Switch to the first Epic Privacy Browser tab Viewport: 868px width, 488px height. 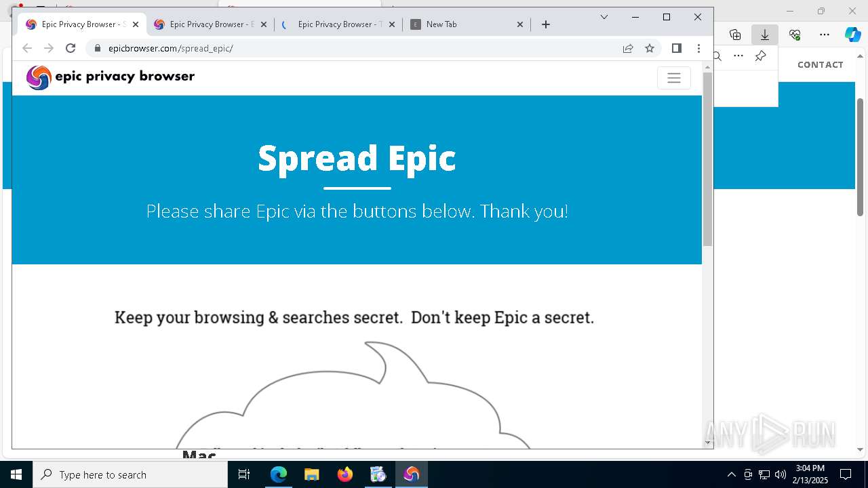tap(82, 24)
